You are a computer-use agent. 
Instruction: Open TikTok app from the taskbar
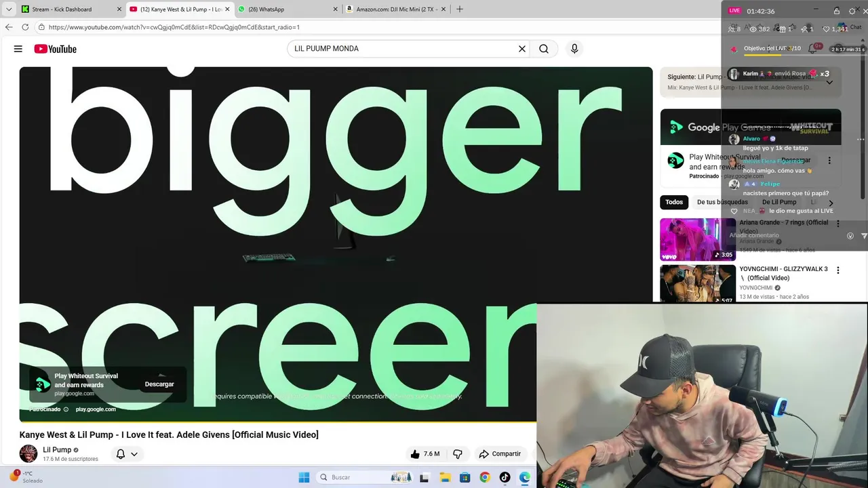(x=505, y=477)
